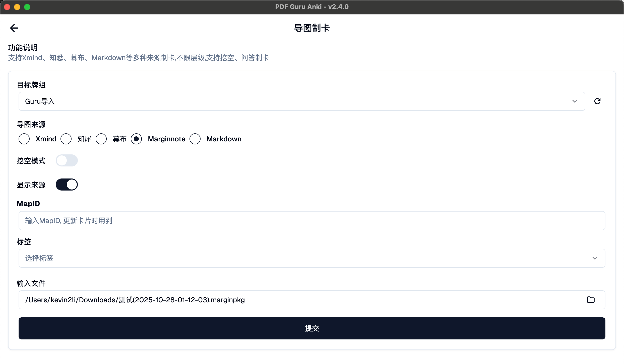
Task: Click the selected Marginnote radio button
Action: (x=136, y=139)
